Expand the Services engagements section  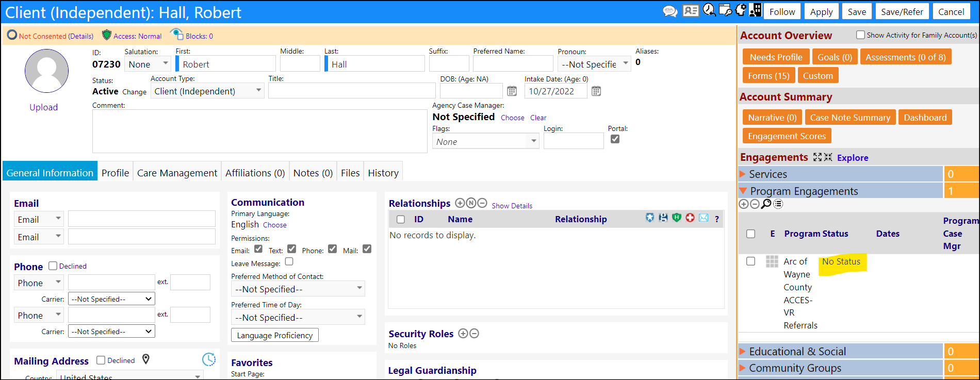[x=743, y=174]
